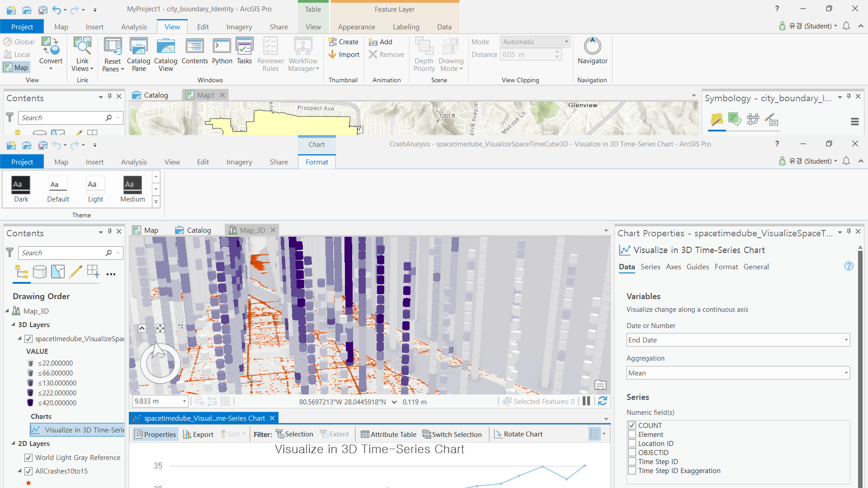Toggle spacetimedube layer visibility
The image size is (868, 488).
pos(28,338)
